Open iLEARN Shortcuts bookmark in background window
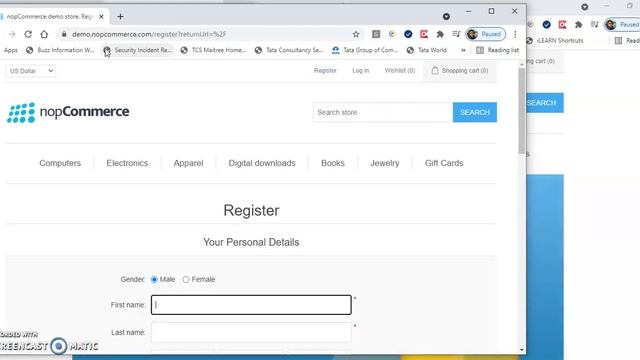The height and width of the screenshot is (360, 640). (x=556, y=40)
